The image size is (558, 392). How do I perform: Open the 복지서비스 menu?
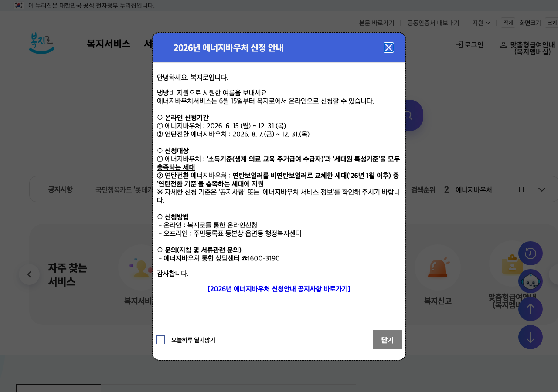(x=109, y=44)
